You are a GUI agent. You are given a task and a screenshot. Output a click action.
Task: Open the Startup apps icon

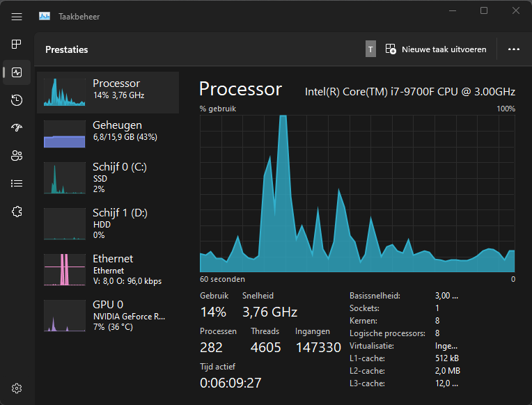click(17, 128)
